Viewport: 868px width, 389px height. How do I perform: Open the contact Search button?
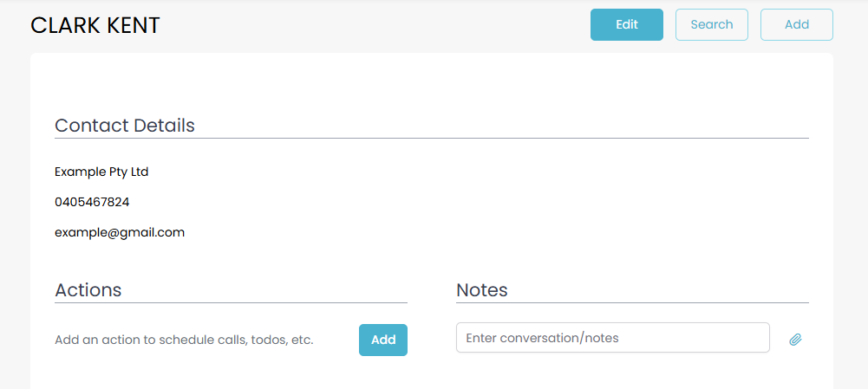click(x=711, y=24)
